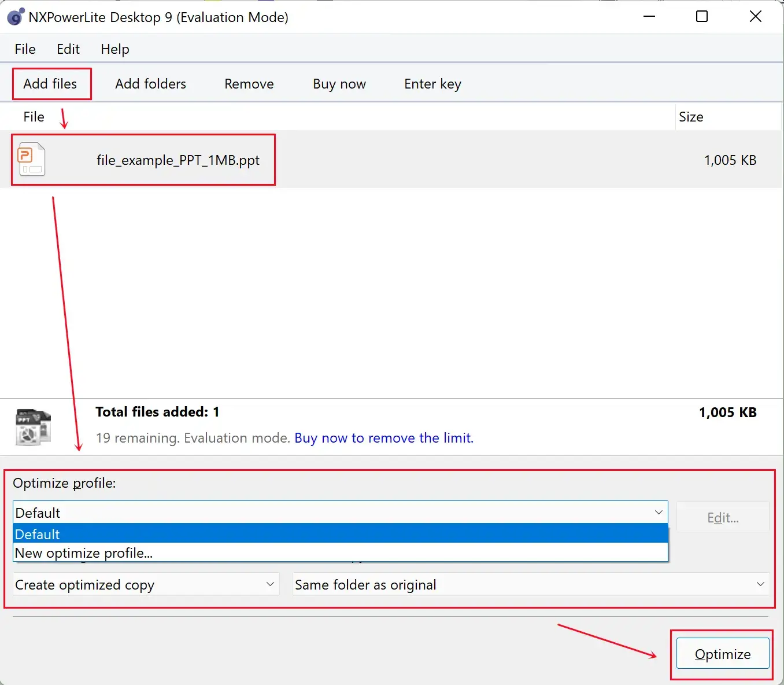
Task: Choose Default from the profile dropdown list
Action: pyautogui.click(x=341, y=533)
